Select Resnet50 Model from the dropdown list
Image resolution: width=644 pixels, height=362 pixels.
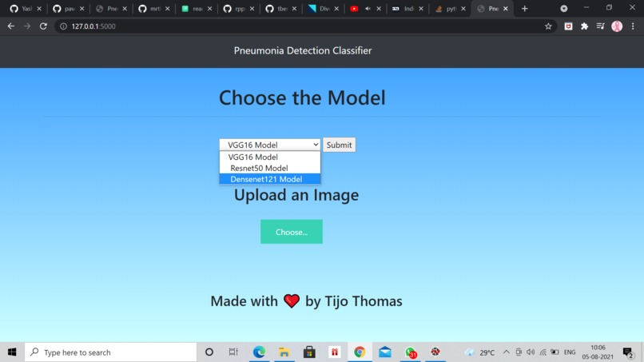point(270,168)
